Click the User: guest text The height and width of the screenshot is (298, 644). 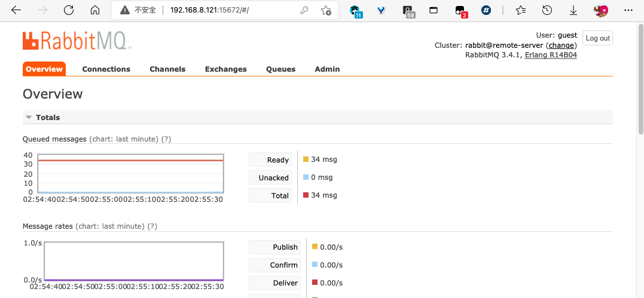click(x=557, y=35)
